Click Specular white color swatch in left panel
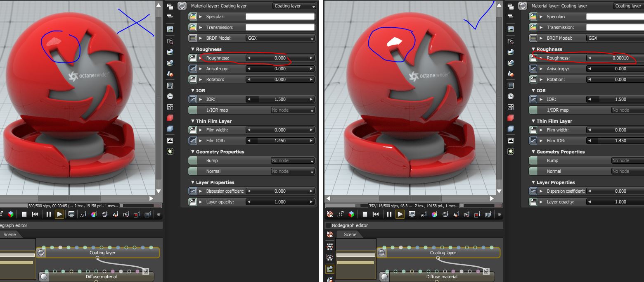This screenshot has height=282, width=644. pyautogui.click(x=280, y=17)
